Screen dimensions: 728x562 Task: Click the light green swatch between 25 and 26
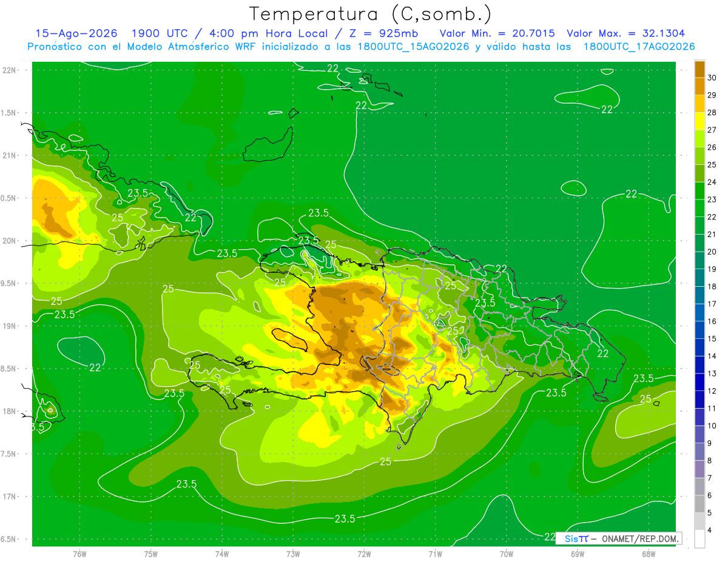point(699,156)
